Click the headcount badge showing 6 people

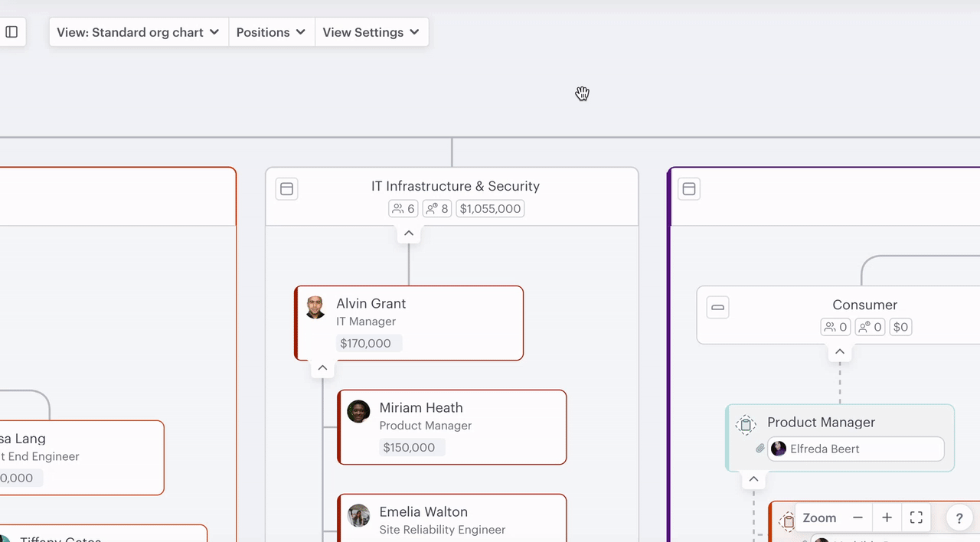pos(403,208)
